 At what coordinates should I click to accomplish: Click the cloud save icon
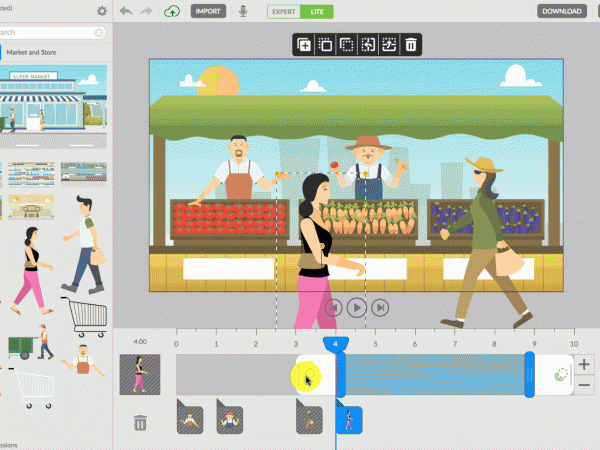172,11
